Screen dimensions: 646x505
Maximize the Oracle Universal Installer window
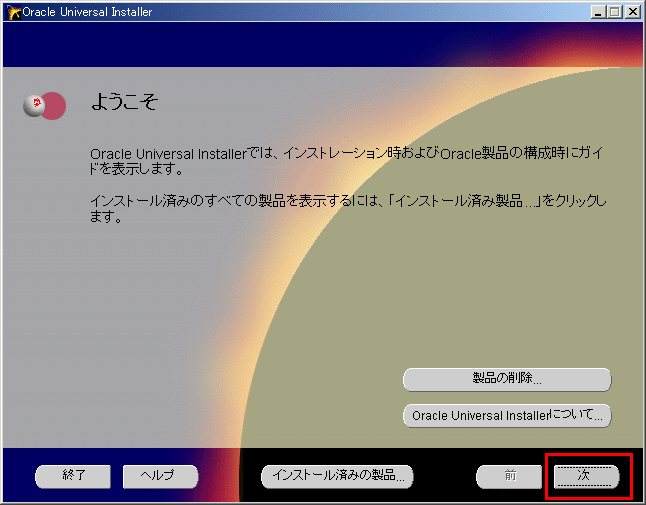click(614, 12)
